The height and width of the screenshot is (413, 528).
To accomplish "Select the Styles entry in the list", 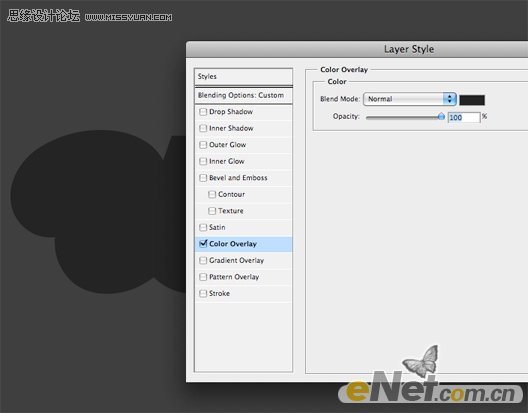I will [x=243, y=77].
